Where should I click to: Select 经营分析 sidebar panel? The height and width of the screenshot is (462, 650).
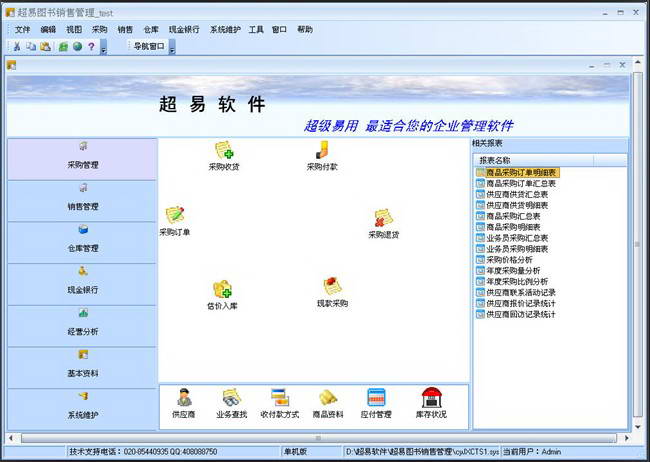[x=82, y=326]
